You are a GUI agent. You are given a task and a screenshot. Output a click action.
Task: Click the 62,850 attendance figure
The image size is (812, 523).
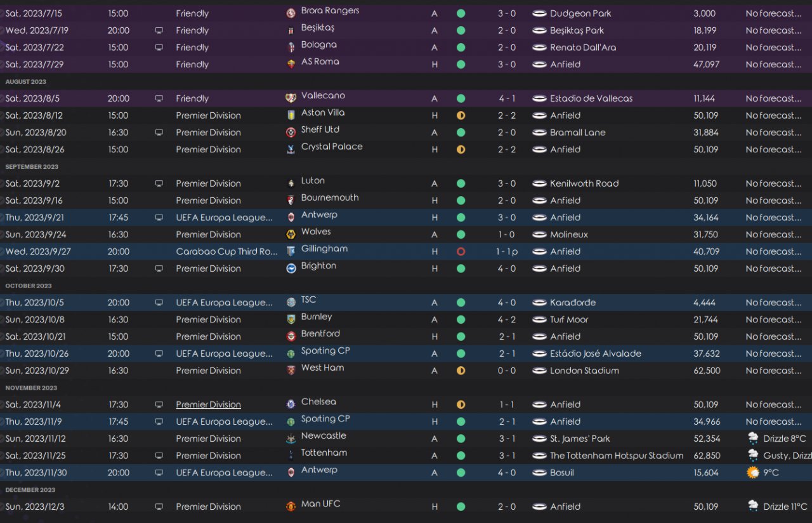tap(707, 456)
